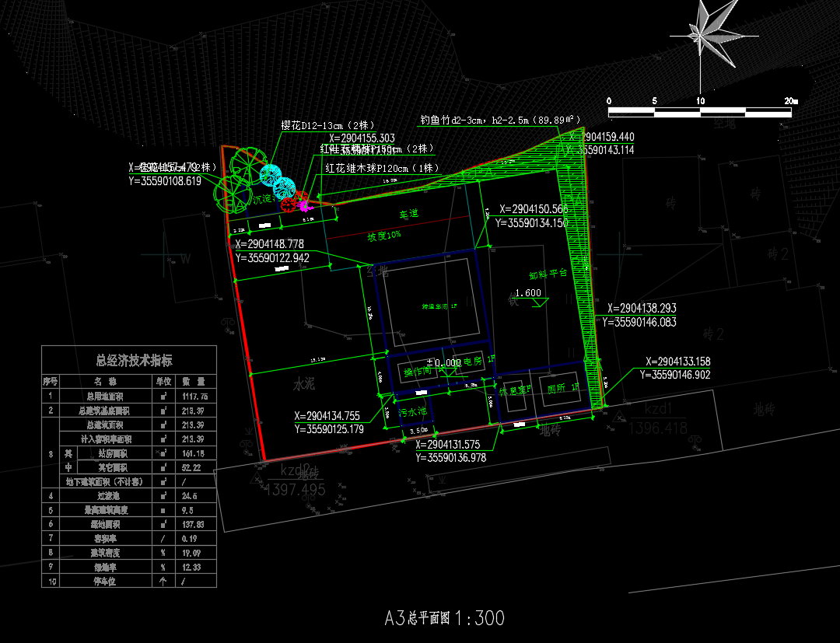Click the coordinate 'Y=35590146.902'
The image size is (840, 643).
[x=675, y=376]
